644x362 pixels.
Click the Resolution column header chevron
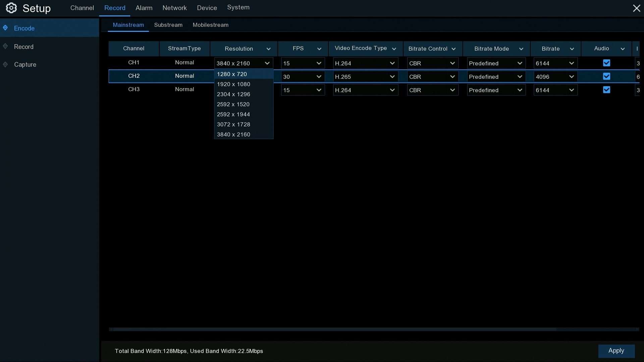coord(268,49)
